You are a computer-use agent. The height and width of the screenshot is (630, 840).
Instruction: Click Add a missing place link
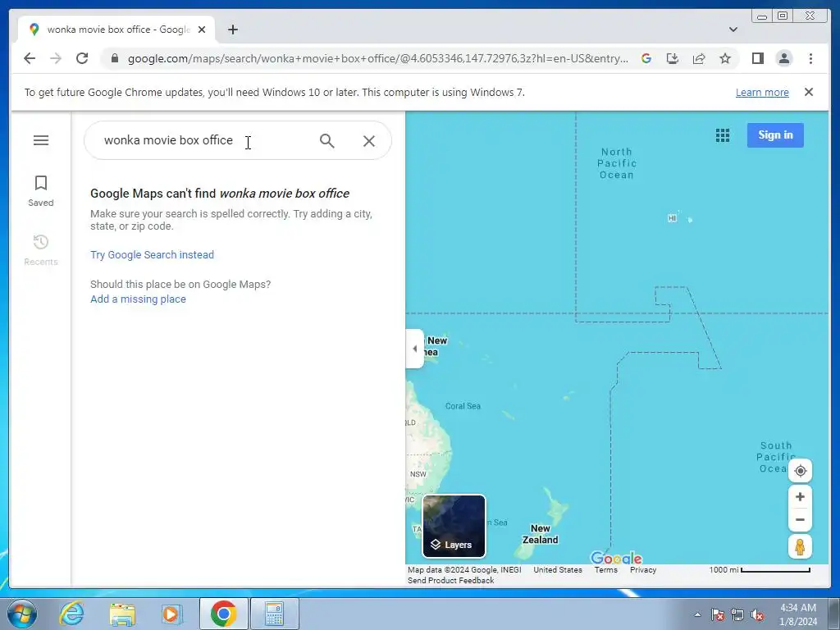coord(138,299)
